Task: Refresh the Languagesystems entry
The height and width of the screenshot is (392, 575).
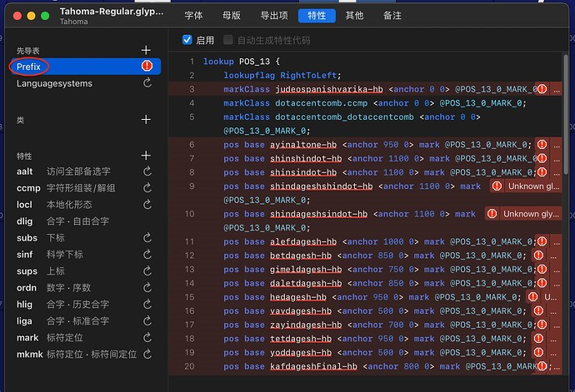Action: (147, 83)
